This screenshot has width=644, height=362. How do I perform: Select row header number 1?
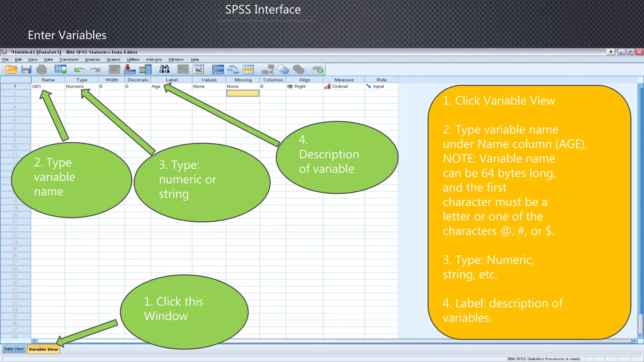click(x=15, y=86)
